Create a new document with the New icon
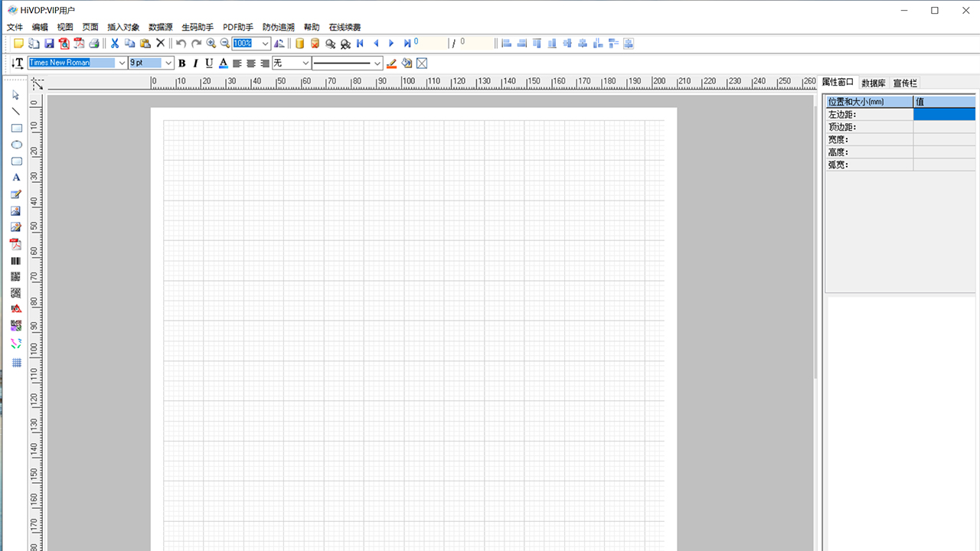This screenshot has width=980, height=551. (x=19, y=44)
